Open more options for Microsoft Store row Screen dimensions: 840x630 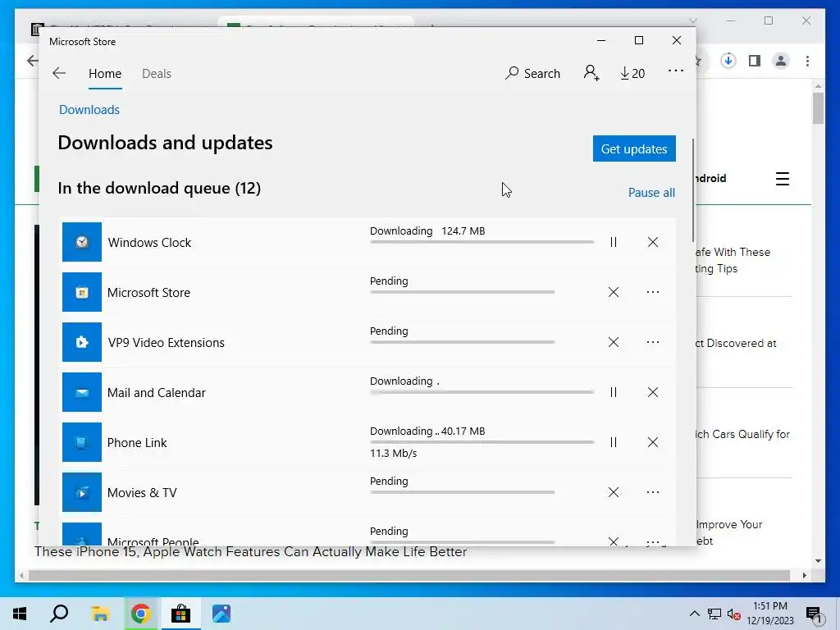click(652, 292)
